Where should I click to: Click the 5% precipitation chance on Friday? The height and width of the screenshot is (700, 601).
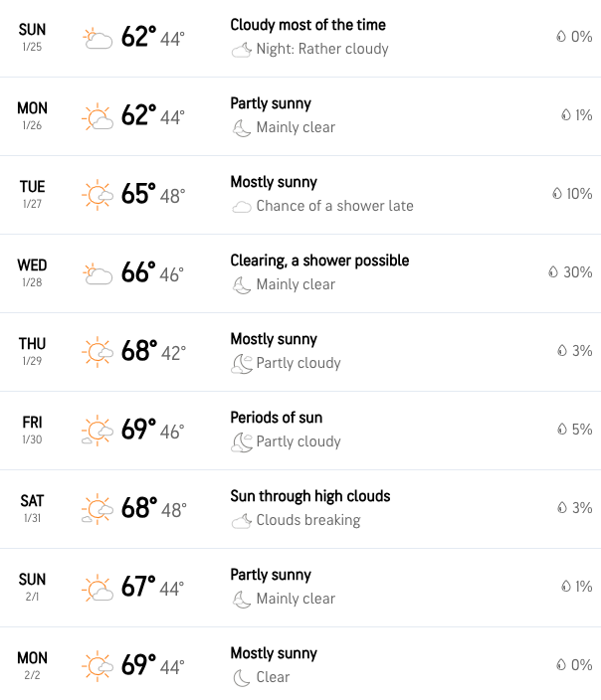582,430
